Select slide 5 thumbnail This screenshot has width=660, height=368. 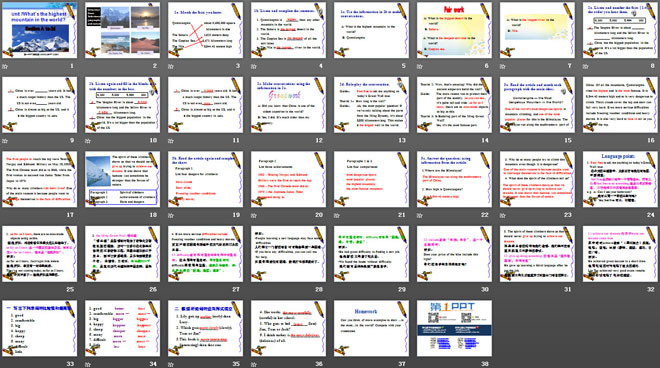(x=371, y=30)
